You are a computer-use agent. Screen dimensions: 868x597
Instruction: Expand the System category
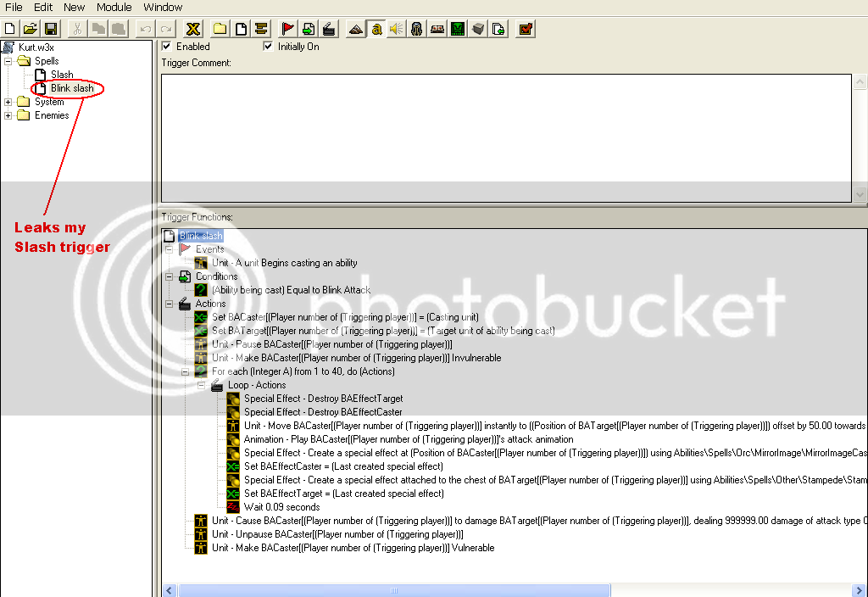pyautogui.click(x=8, y=102)
